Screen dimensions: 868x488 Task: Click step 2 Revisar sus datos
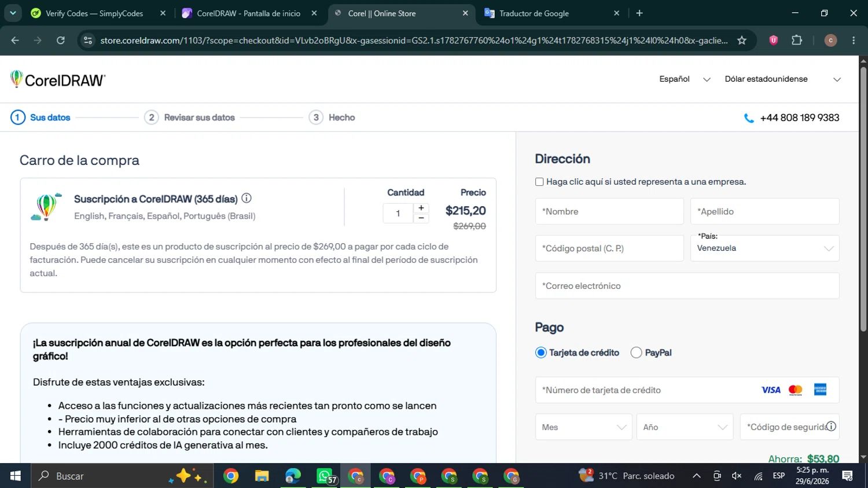tap(190, 118)
